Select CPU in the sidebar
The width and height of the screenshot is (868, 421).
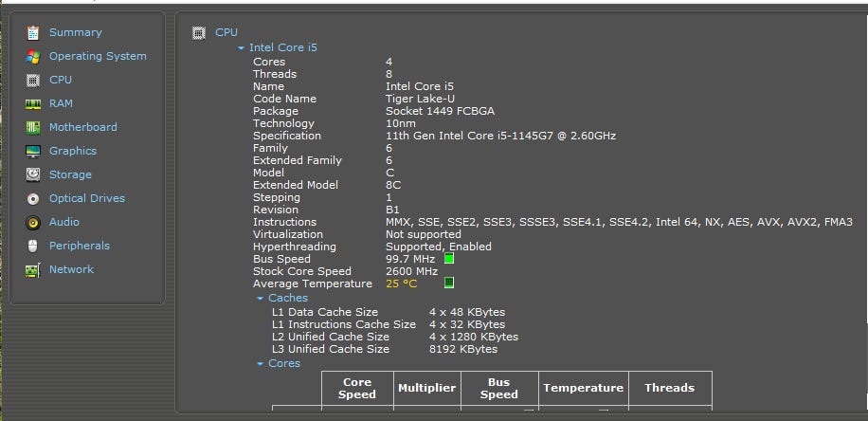(61, 80)
